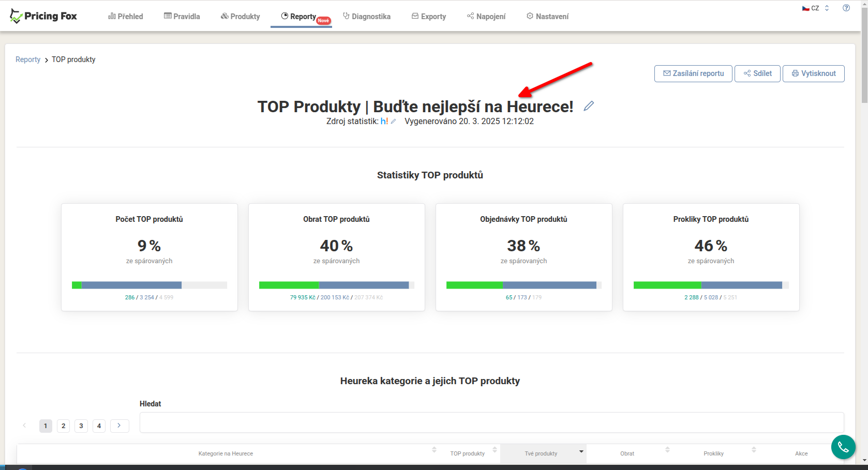This screenshot has width=868, height=470.
Task: Click the '65 / 173 / 179' text
Action: pyautogui.click(x=524, y=297)
